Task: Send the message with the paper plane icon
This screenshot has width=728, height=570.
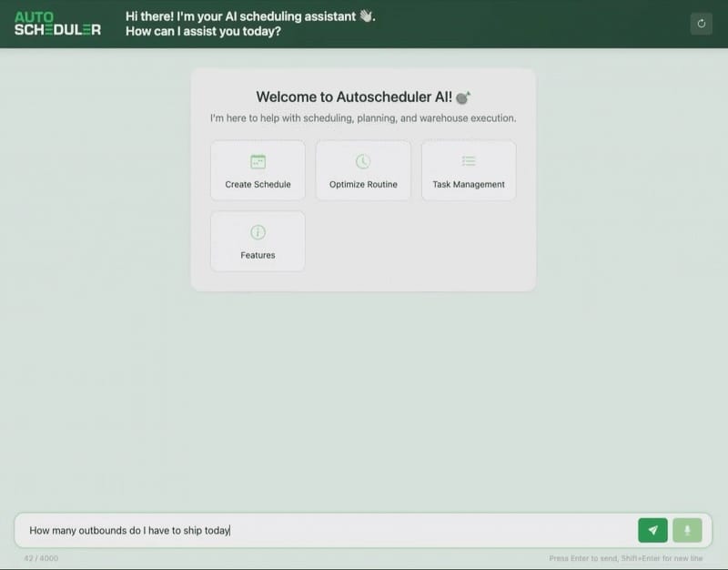Action: click(x=652, y=530)
